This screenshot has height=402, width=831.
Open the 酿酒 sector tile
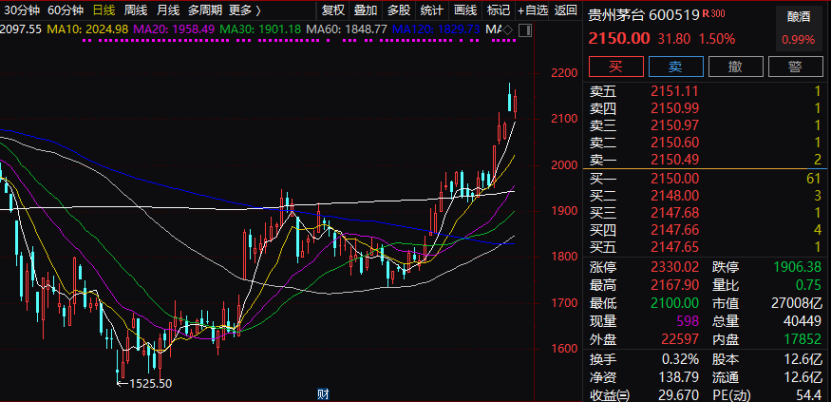point(799,28)
